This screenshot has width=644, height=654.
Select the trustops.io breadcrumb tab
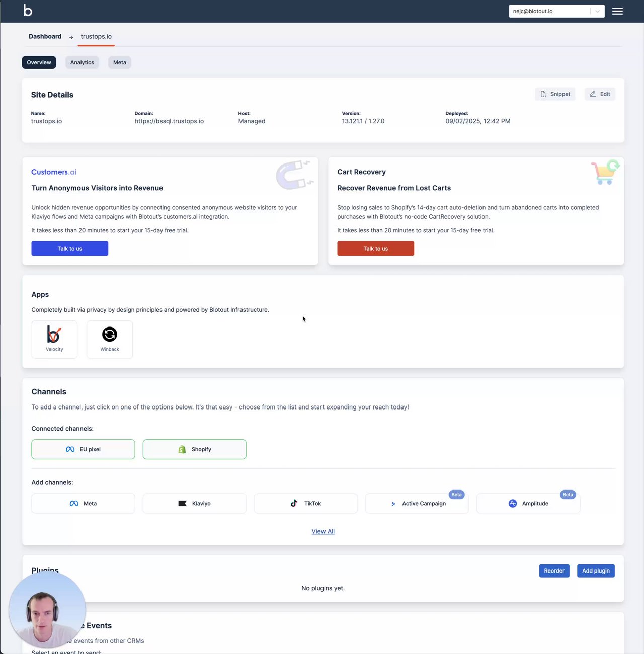coord(96,36)
